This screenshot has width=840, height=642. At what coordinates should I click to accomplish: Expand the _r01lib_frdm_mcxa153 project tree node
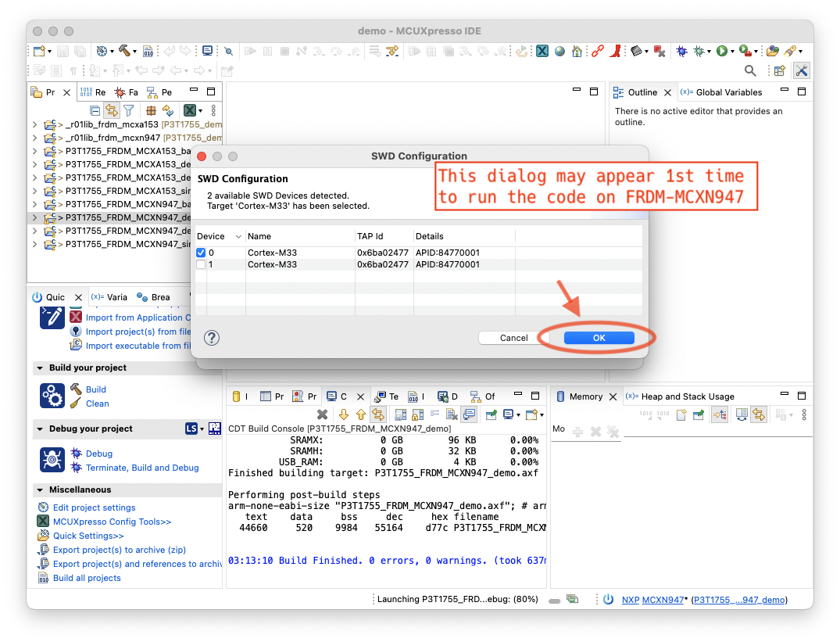34,124
